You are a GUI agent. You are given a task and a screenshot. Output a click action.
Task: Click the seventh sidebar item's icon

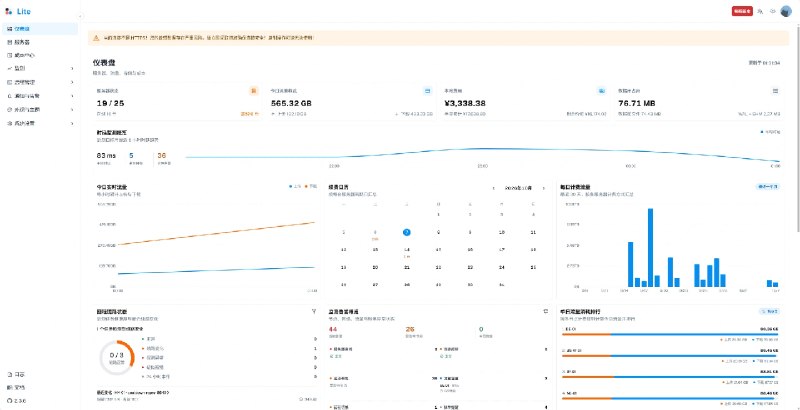click(x=9, y=110)
